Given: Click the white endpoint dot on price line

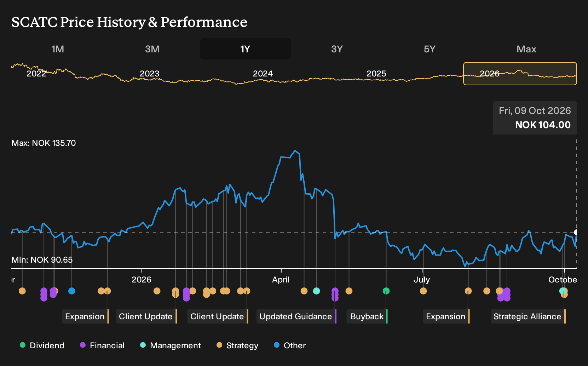Looking at the screenshot, I should point(576,232).
